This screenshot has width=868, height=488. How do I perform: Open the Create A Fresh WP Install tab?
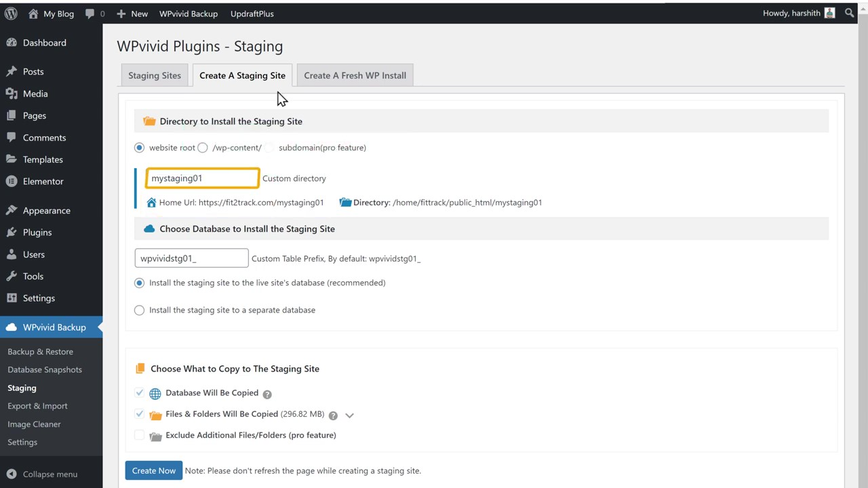355,75
